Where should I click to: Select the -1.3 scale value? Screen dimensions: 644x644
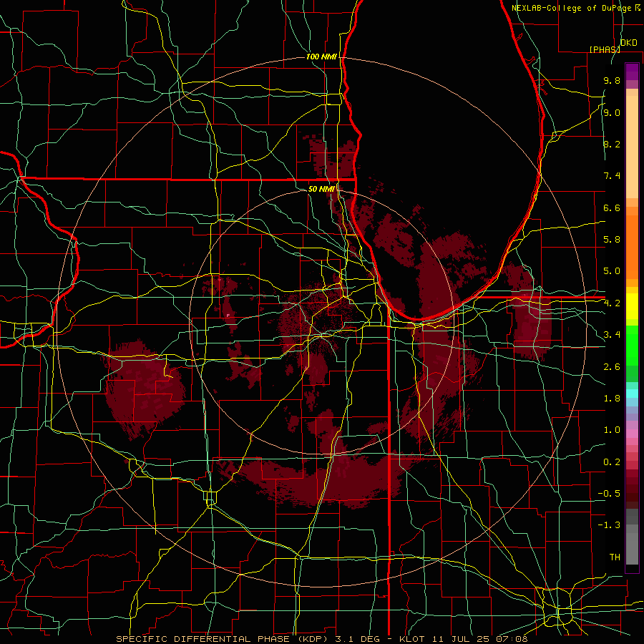[609, 525]
